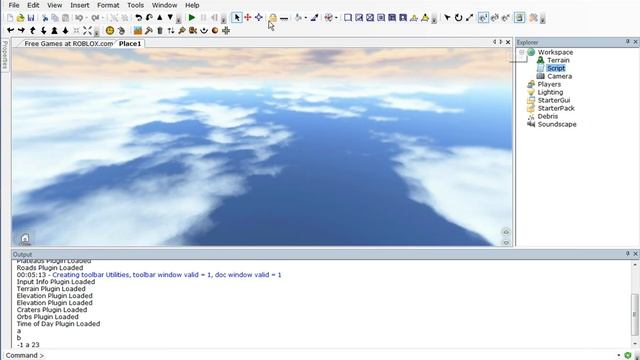Click the Material brush tool icon
Screen dimensions: 640x360
pos(314,18)
